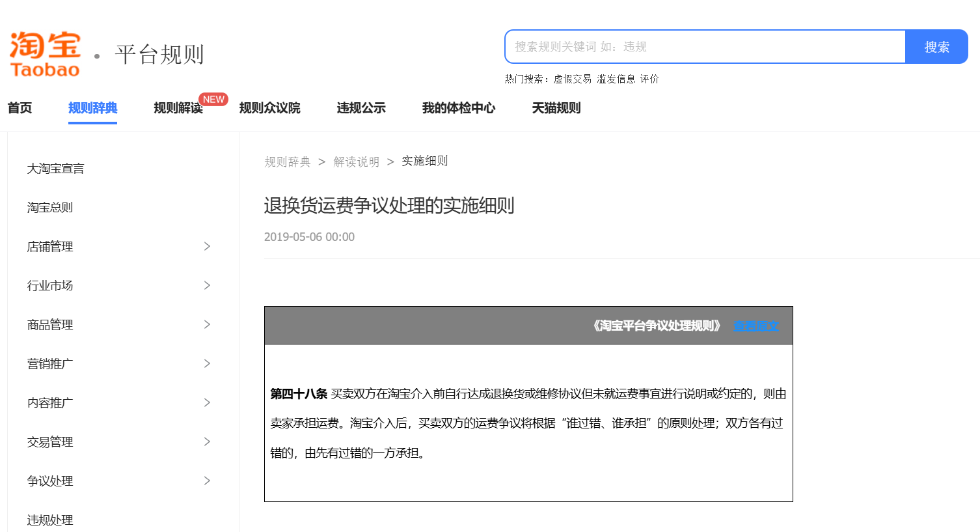The height and width of the screenshot is (532, 980).
Task: Click the red NEW badge on 规则解读
Action: click(x=213, y=100)
